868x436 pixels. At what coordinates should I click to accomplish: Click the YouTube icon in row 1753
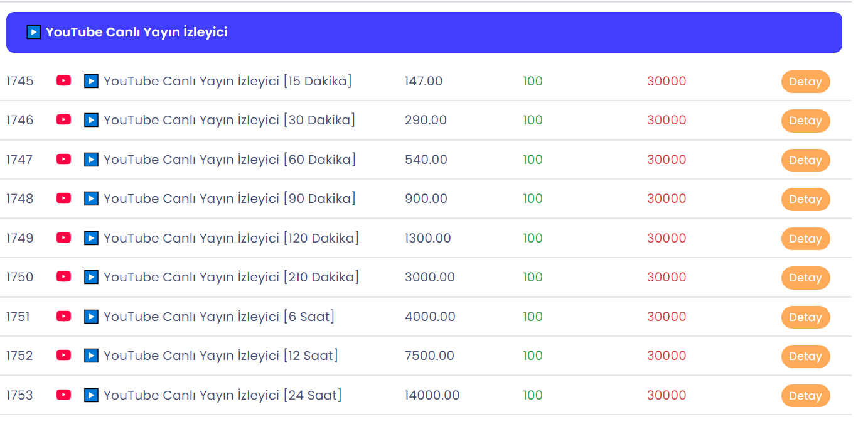[63, 395]
